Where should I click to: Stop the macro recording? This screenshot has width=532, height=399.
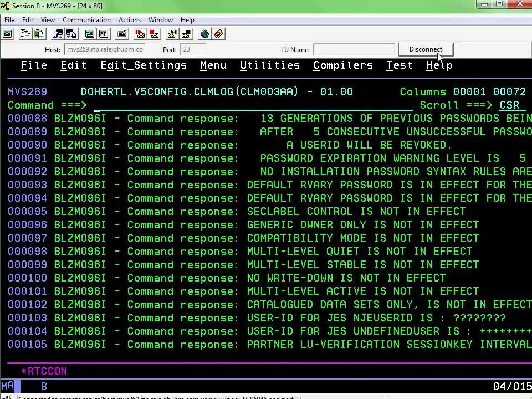point(154,34)
